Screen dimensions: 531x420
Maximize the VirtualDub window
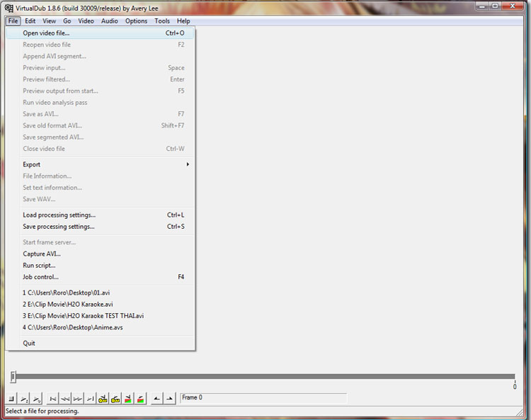[495, 6]
